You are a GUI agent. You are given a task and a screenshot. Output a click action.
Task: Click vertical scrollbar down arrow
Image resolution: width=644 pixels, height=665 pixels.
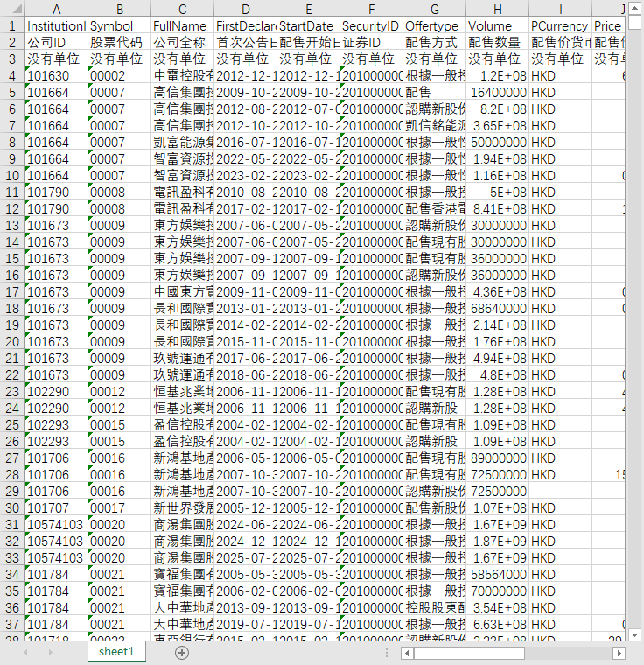click(x=634, y=635)
